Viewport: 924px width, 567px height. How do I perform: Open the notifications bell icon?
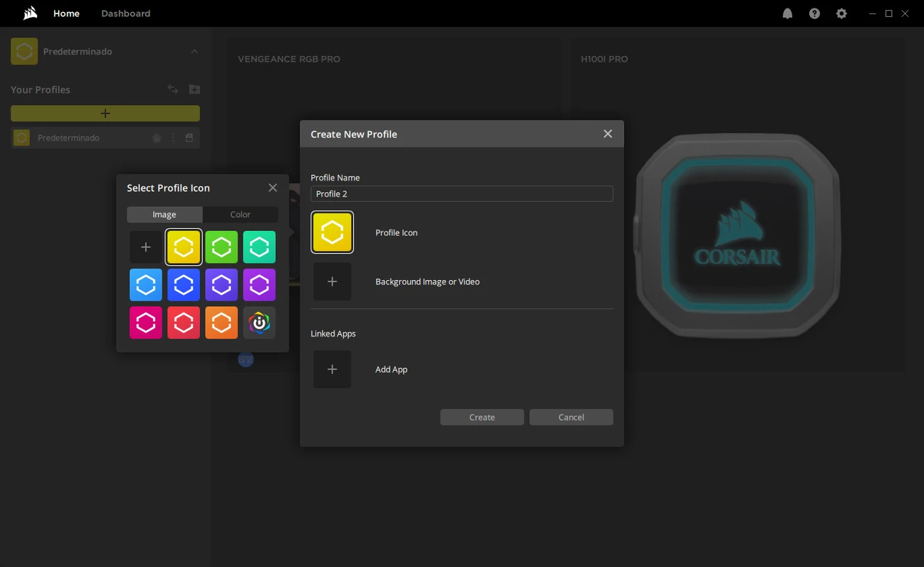coord(787,13)
